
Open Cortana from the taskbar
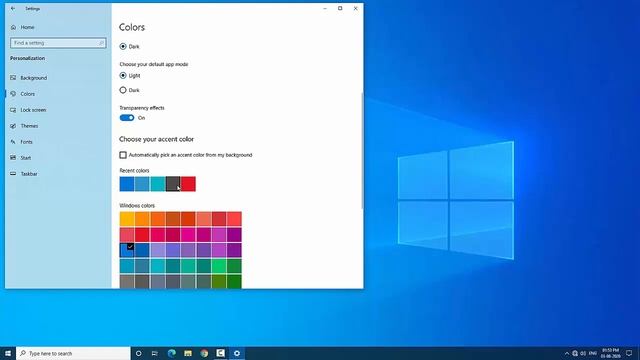[x=139, y=353]
